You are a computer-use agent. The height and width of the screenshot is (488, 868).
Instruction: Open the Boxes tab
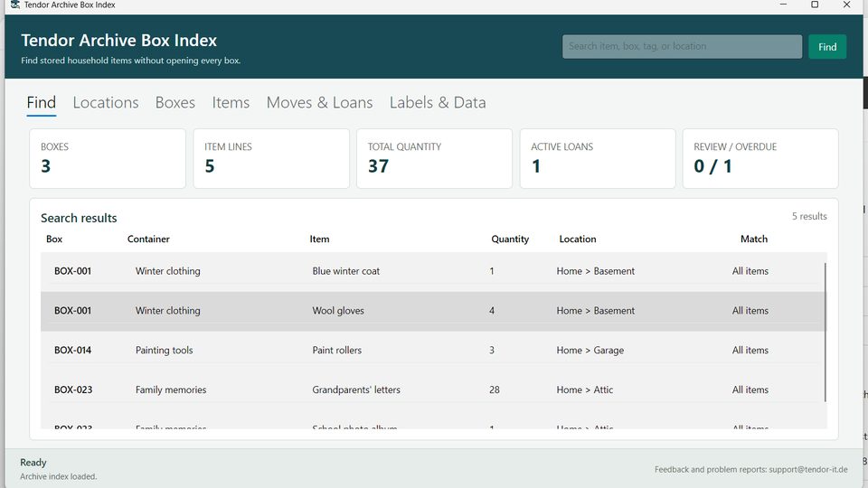point(175,103)
